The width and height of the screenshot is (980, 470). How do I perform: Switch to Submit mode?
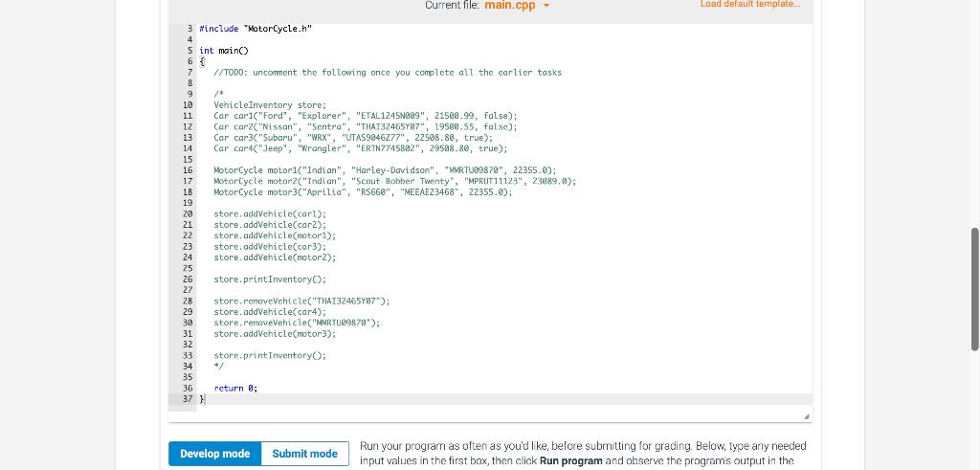point(305,454)
